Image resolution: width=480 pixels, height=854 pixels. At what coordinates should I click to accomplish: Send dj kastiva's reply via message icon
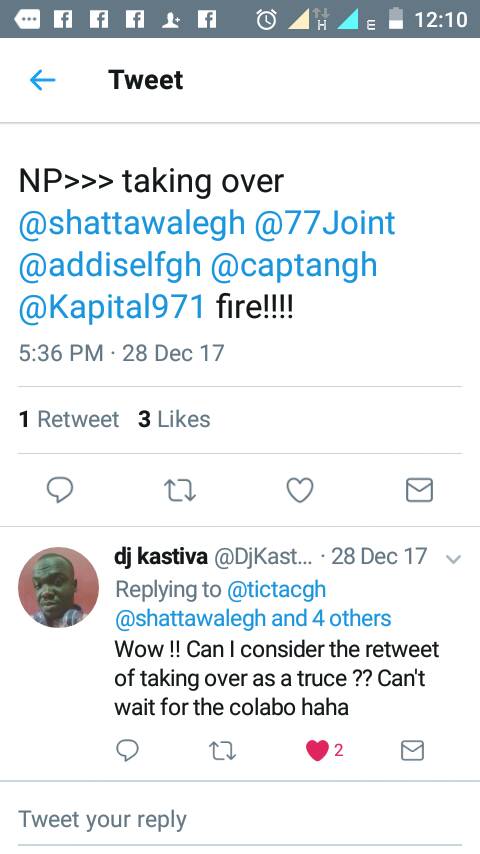pyautogui.click(x=412, y=751)
